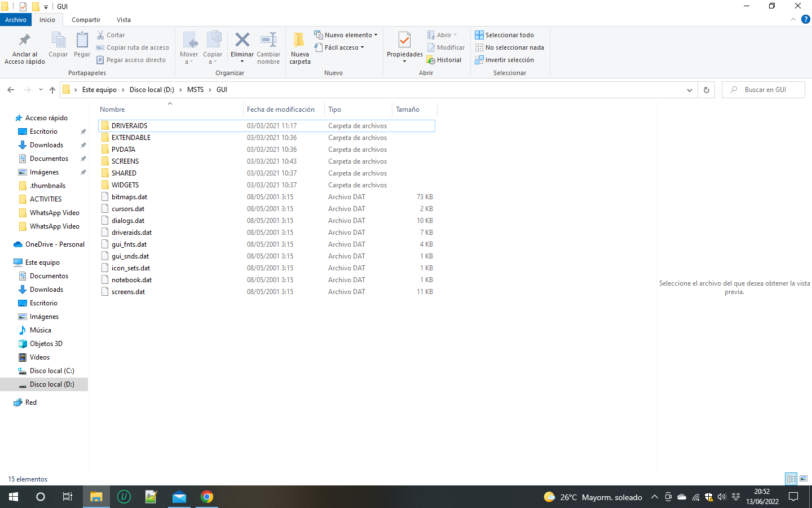The height and width of the screenshot is (508, 812).
Task: Click Seleccionar todo in the ribbon
Action: [504, 35]
